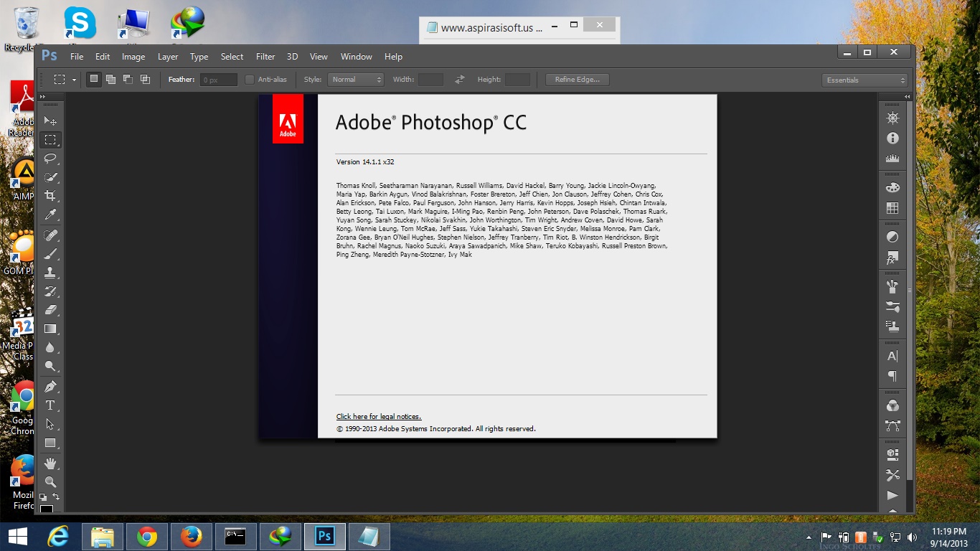Select the Pen tool

(x=50, y=387)
